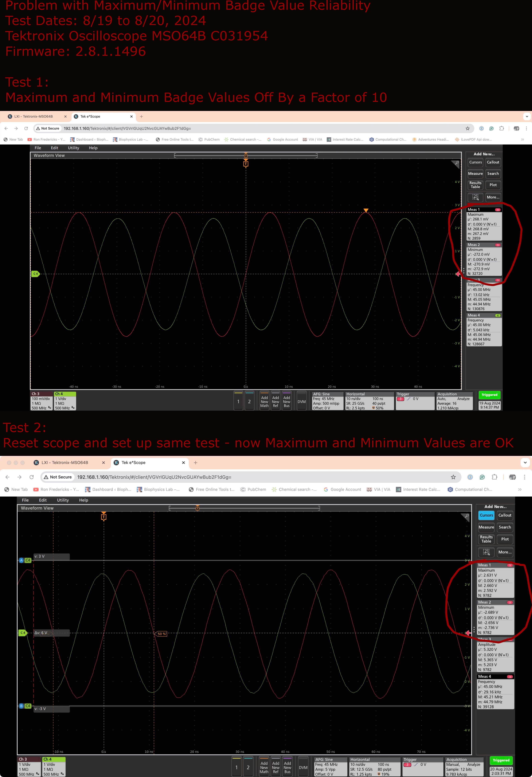Open the More... dropdown in Test 2 Add New panel
The image size is (532, 777).
point(505,552)
